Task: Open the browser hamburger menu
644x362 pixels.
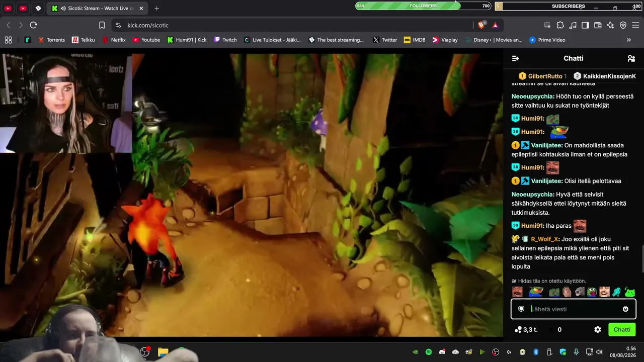Action: pos(635,25)
